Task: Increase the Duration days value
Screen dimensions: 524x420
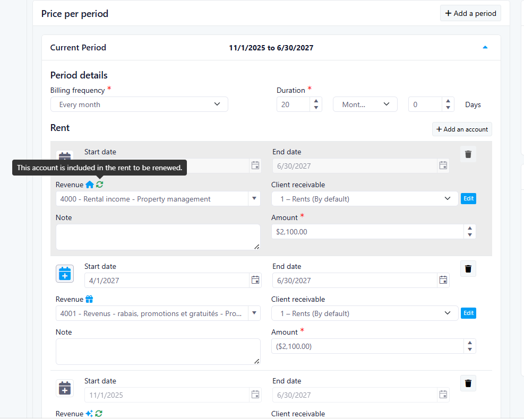Action: [x=448, y=101]
